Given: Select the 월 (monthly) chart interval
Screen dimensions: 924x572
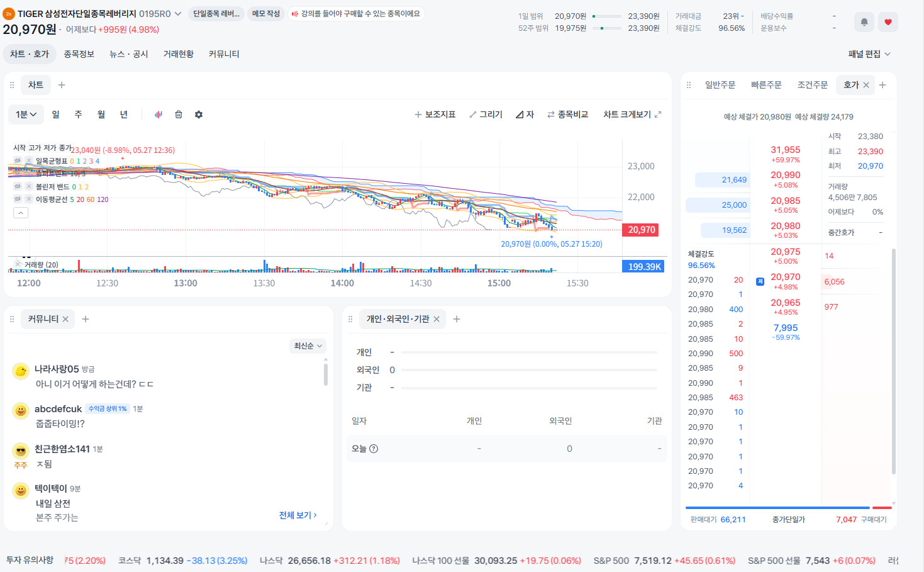Looking at the screenshot, I should [x=101, y=115].
